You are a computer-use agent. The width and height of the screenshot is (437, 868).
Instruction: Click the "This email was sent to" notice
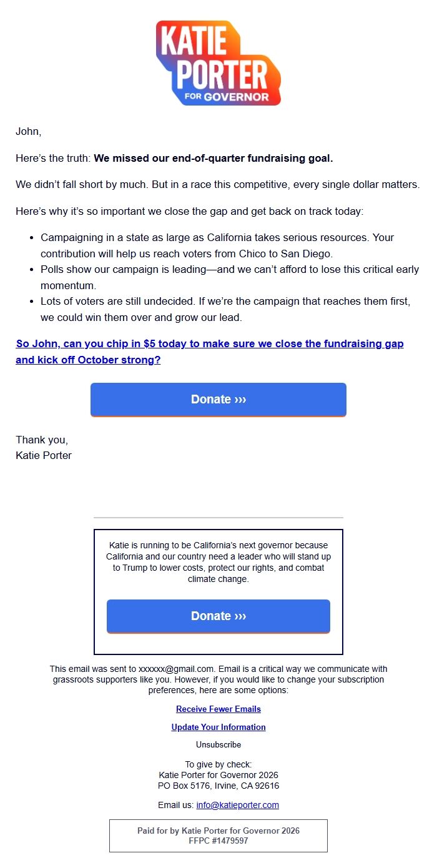pyautogui.click(x=219, y=679)
